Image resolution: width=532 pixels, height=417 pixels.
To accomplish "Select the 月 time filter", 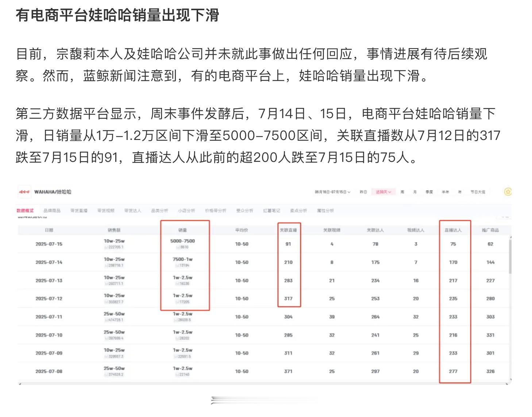I will pos(415,192).
